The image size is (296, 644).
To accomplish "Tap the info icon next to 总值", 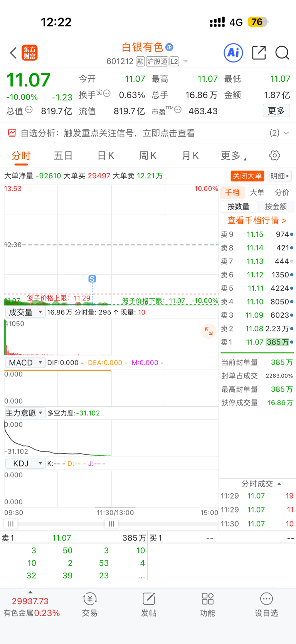I will [x=29, y=110].
